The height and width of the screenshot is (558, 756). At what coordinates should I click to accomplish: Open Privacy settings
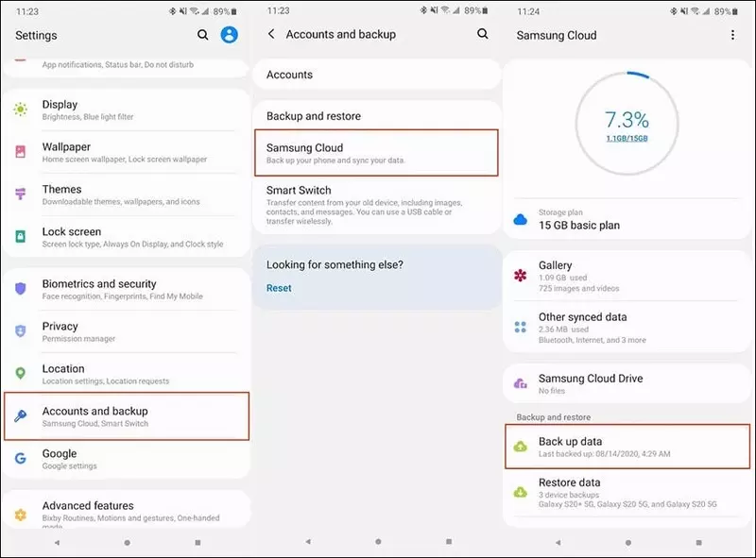(127, 331)
